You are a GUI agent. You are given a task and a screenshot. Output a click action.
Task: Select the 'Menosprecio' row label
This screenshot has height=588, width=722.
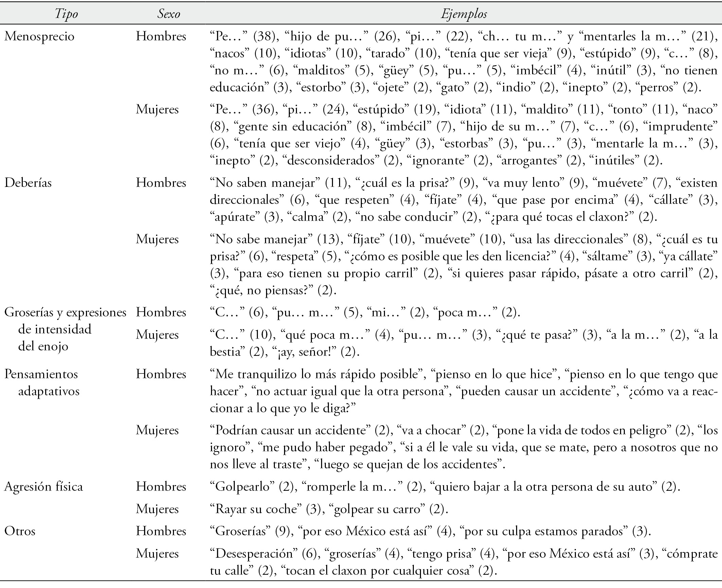click(x=39, y=36)
